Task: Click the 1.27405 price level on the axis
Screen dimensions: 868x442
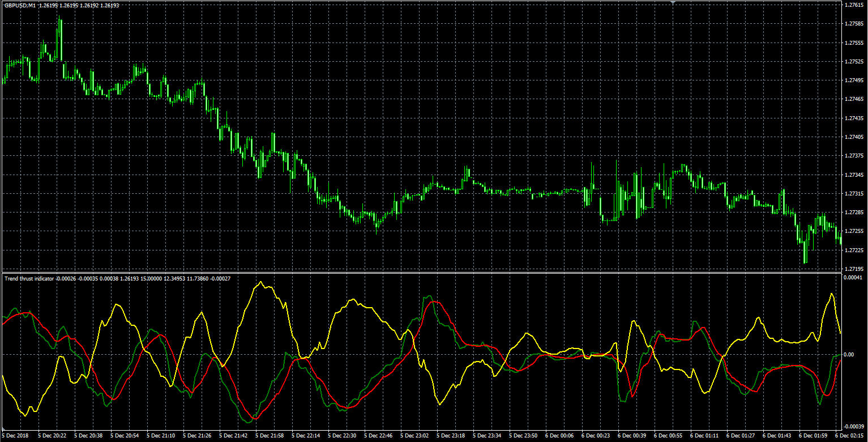Action: (x=853, y=137)
